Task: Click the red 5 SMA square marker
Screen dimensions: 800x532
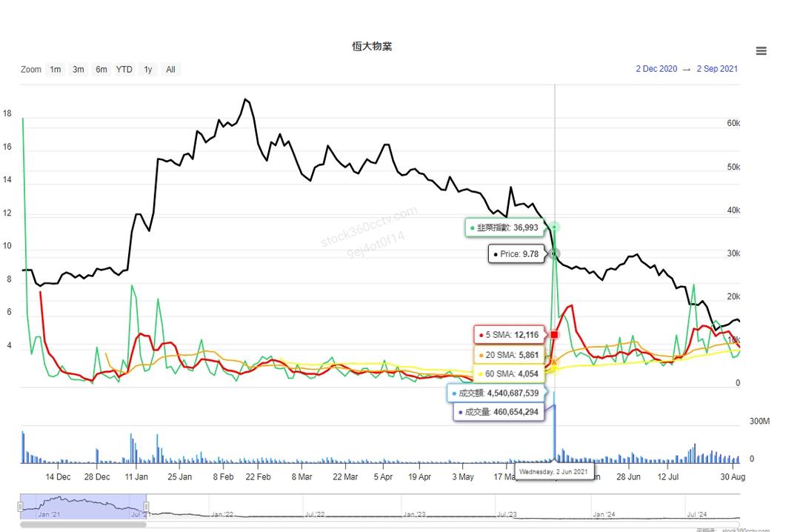Action: pyautogui.click(x=554, y=335)
